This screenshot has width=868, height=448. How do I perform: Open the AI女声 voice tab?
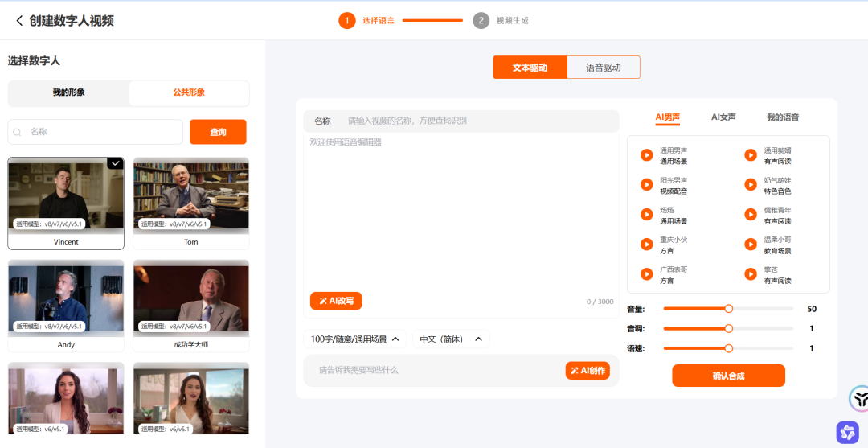pos(723,117)
